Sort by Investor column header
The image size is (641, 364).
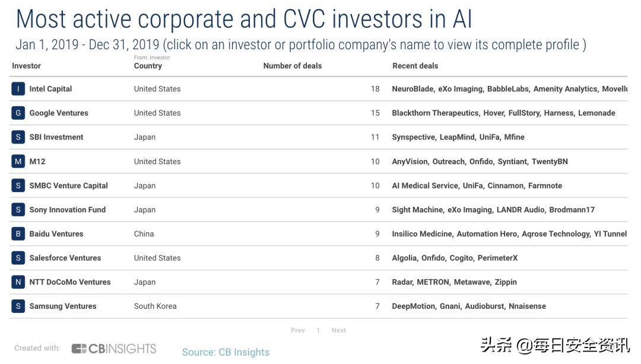pos(27,66)
